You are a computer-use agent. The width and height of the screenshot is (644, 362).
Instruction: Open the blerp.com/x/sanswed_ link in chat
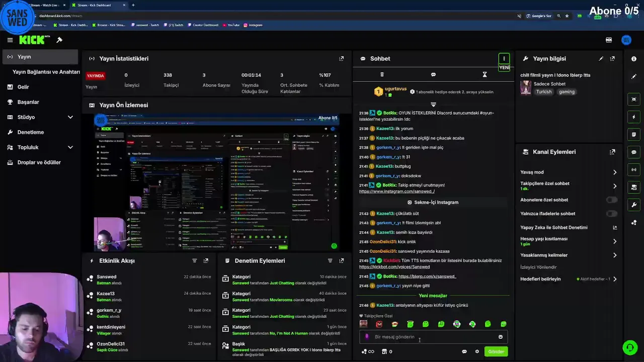pyautogui.click(x=427, y=277)
